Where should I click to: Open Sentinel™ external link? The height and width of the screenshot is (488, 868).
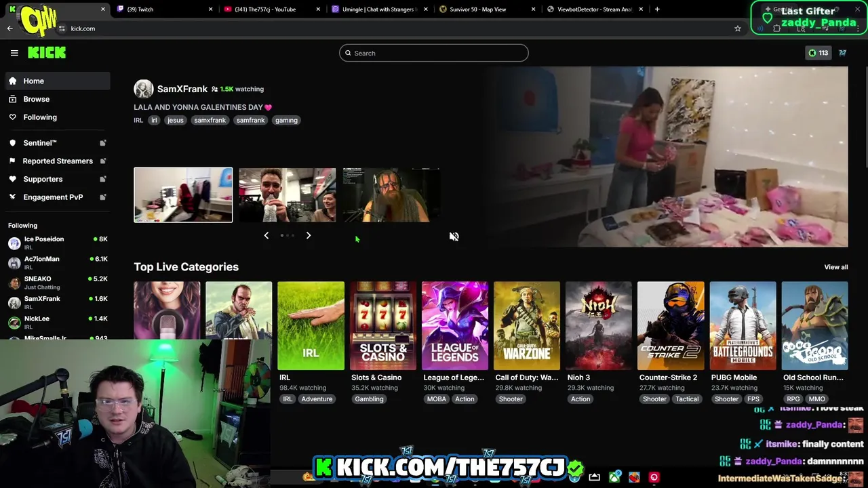[x=57, y=143]
